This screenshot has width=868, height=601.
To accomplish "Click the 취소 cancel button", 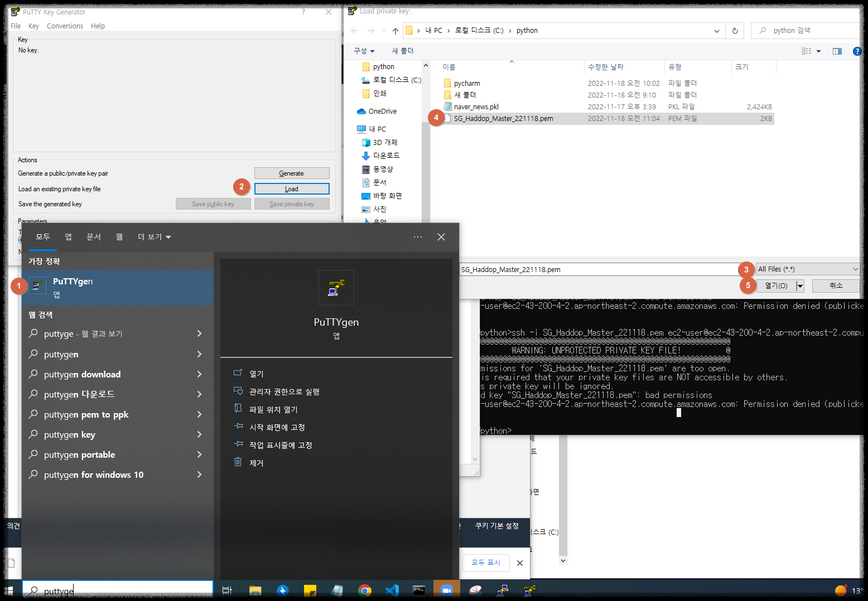I will pyautogui.click(x=836, y=285).
